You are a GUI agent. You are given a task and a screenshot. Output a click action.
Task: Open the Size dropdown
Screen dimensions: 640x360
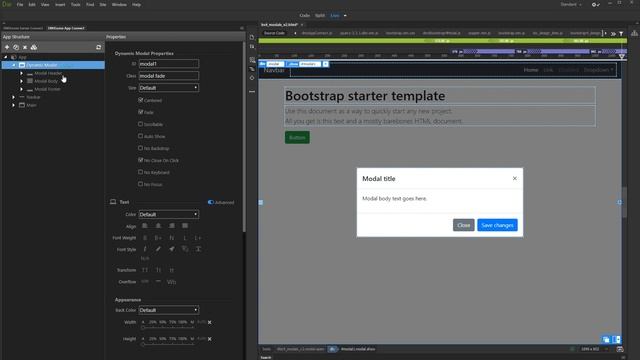[x=169, y=88]
